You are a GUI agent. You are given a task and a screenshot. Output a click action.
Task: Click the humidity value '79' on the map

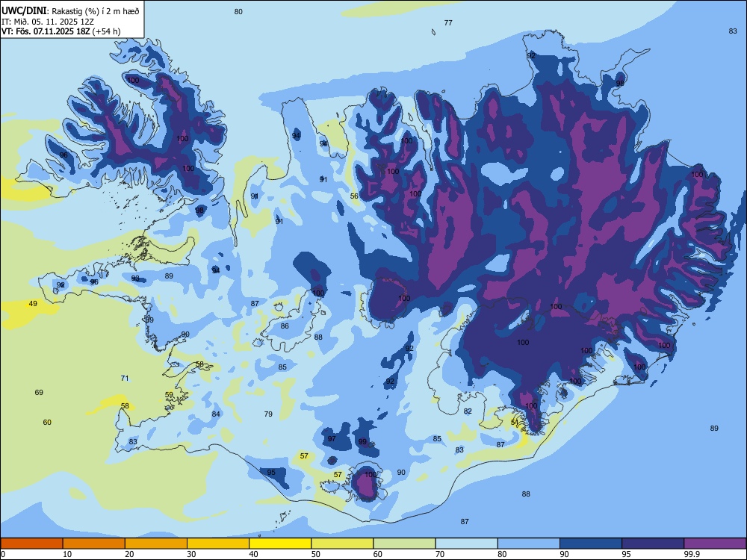tap(268, 414)
